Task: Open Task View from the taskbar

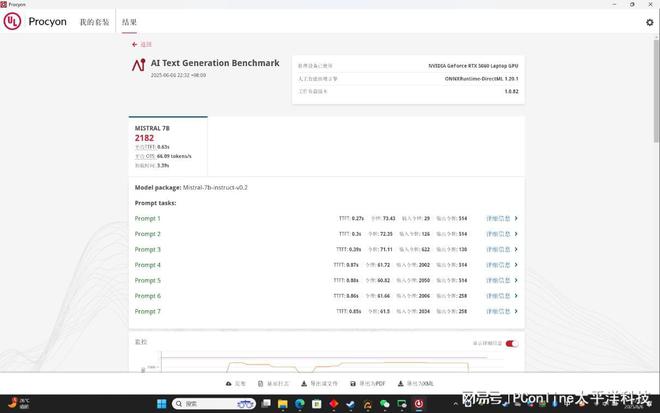Action: (266, 404)
